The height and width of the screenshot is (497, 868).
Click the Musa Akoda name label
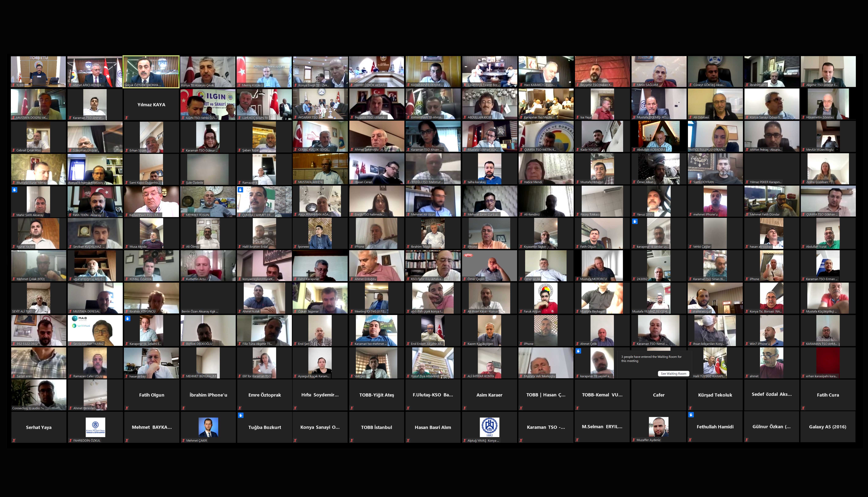[138, 247]
